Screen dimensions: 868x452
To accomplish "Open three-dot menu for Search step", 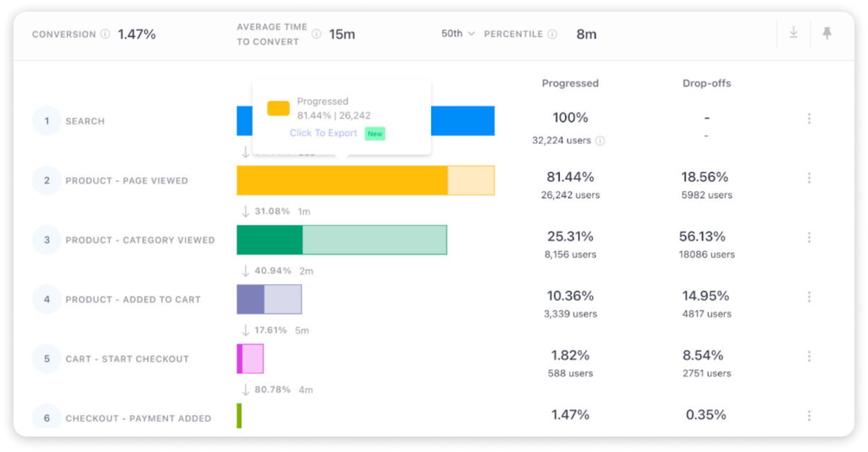I will tap(809, 119).
